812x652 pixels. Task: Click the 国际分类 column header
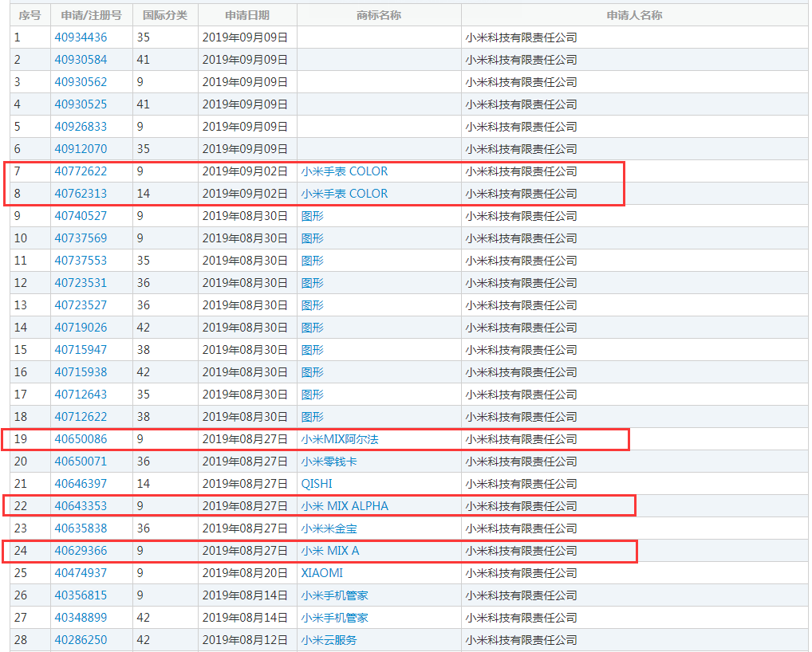pos(165,15)
